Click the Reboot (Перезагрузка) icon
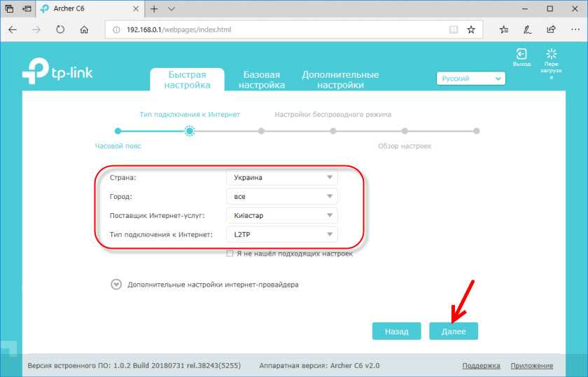 pyautogui.click(x=551, y=55)
